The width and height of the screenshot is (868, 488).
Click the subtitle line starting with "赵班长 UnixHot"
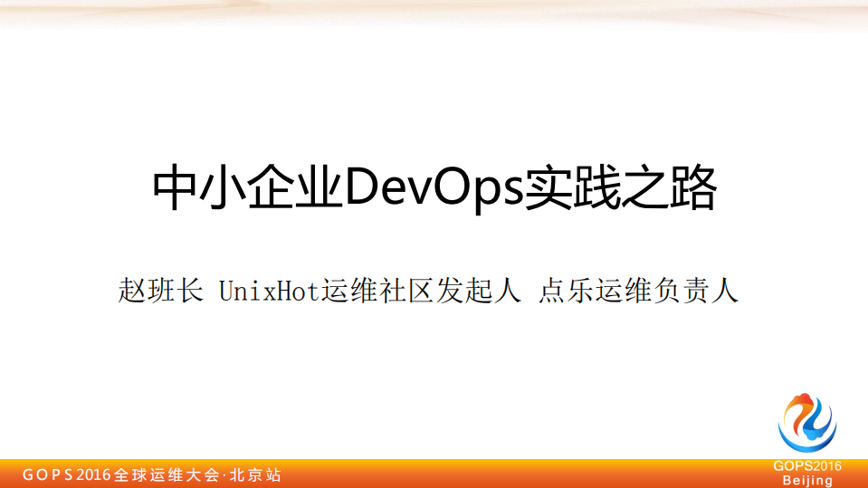428,291
